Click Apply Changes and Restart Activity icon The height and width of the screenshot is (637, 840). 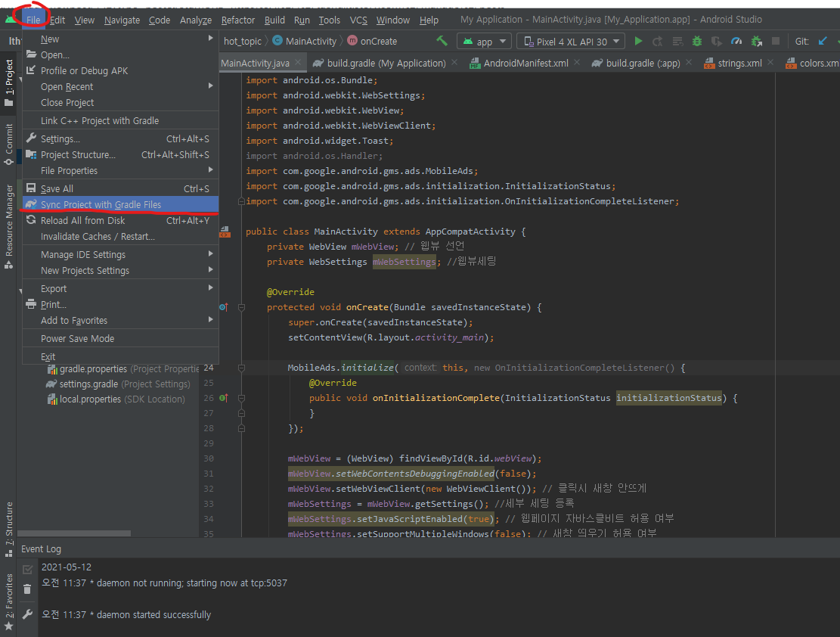pos(657,42)
